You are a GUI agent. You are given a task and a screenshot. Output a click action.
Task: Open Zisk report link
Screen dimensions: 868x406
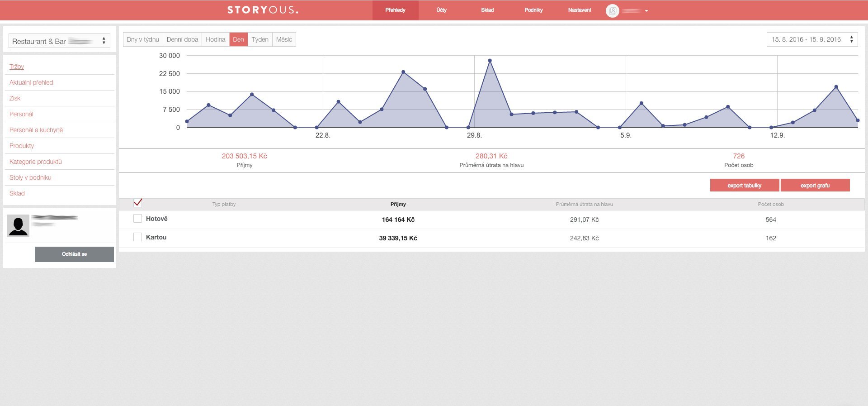[x=15, y=98]
